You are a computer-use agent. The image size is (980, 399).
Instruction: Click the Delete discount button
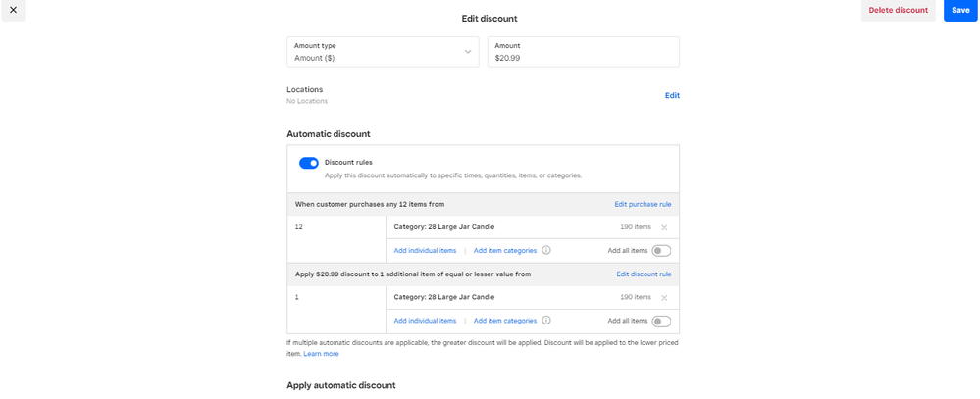tap(898, 10)
